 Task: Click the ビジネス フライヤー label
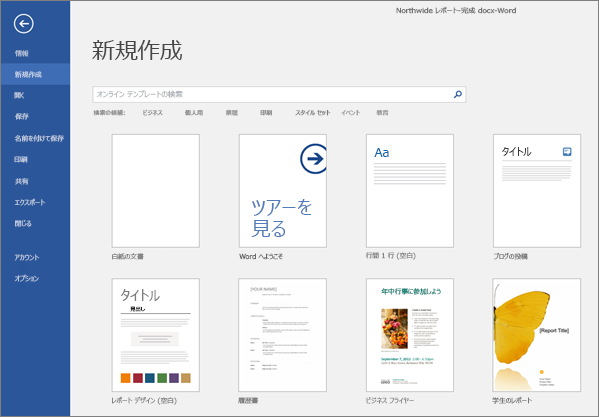tap(390, 401)
